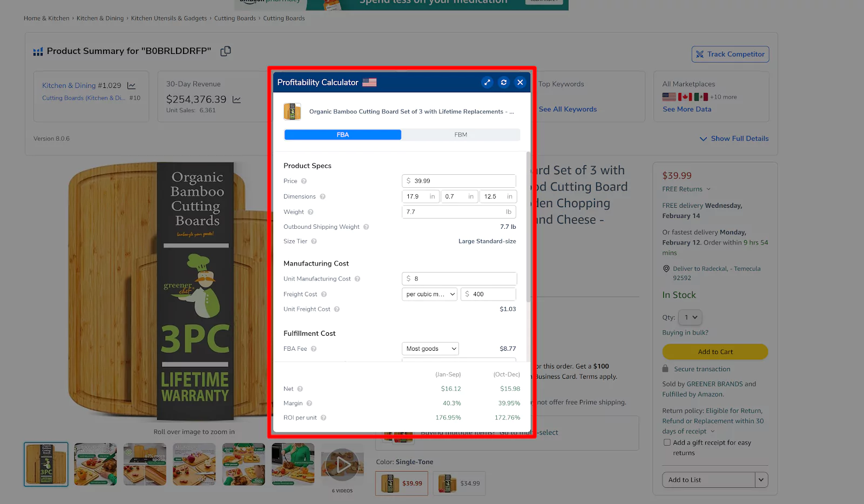Open the Freight Cost unit dropdown
864x504 pixels.
click(430, 295)
